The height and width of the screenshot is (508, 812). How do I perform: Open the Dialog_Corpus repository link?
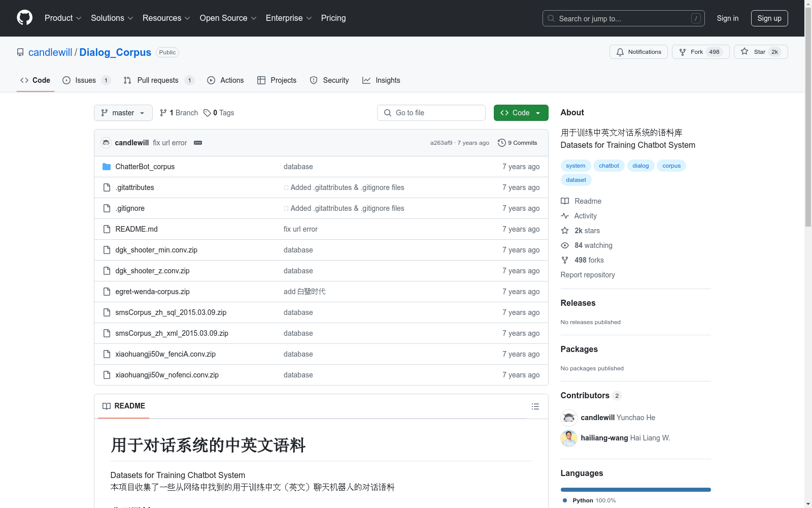pyautogui.click(x=115, y=52)
